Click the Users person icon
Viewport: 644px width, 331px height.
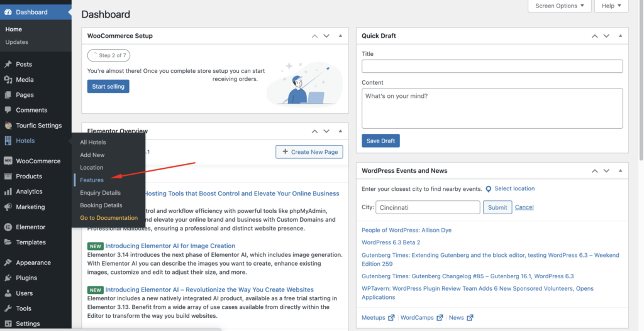(8, 293)
